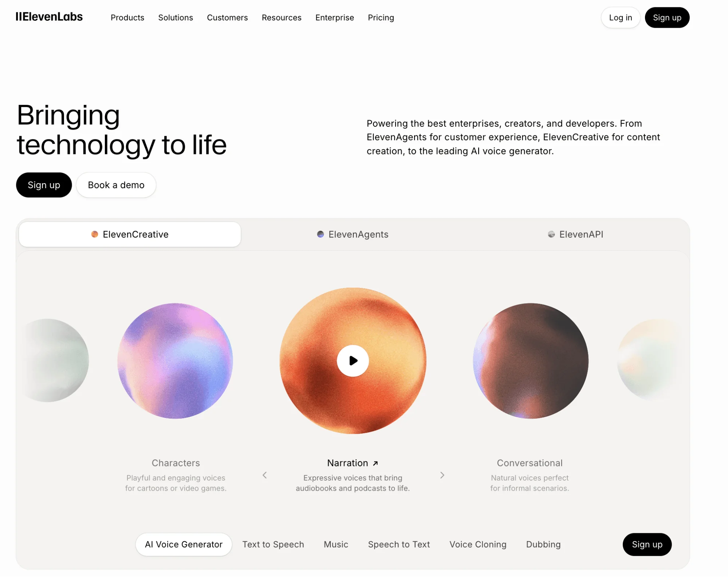Open the Resources menu
The width and height of the screenshot is (728, 577).
(x=282, y=17)
